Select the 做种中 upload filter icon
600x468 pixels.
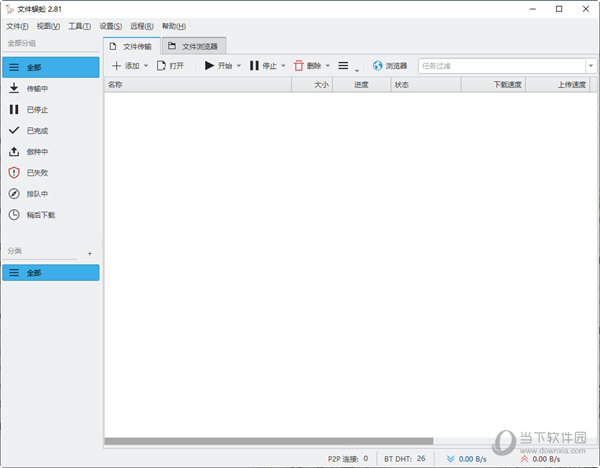tap(14, 152)
